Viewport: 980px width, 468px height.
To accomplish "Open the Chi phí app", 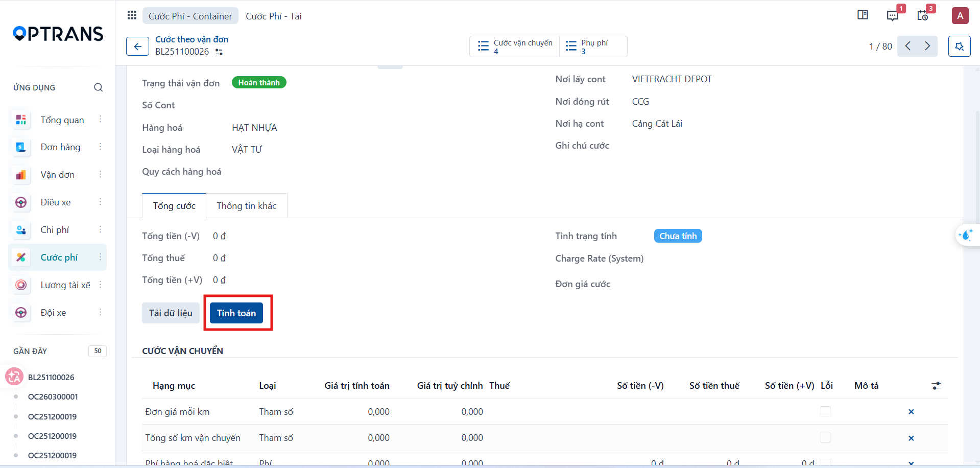I will (55, 230).
